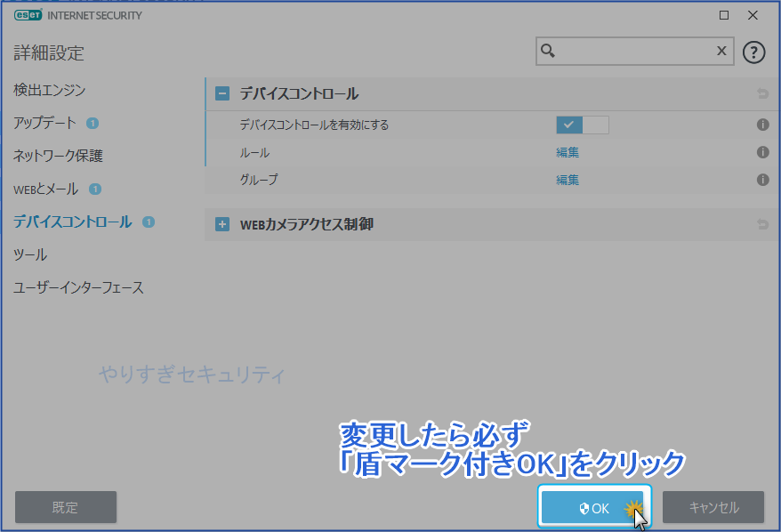Viewport: 781px width, 532px height.
Task: Open ツール settings category
Action: point(30,254)
